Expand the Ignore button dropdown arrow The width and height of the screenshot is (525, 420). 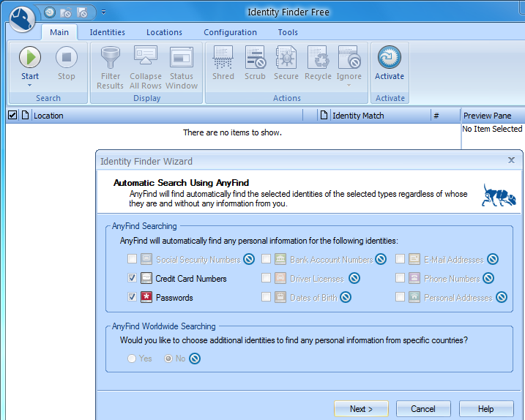(349, 86)
